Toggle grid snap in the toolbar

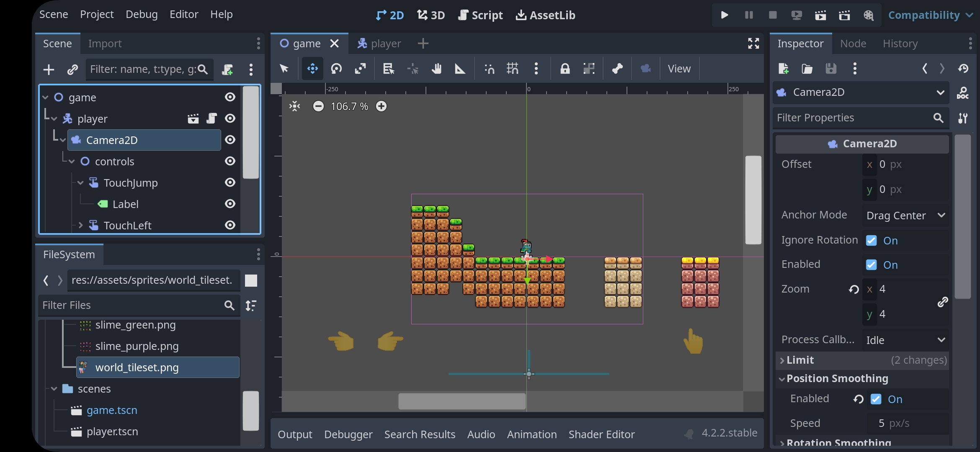point(512,69)
